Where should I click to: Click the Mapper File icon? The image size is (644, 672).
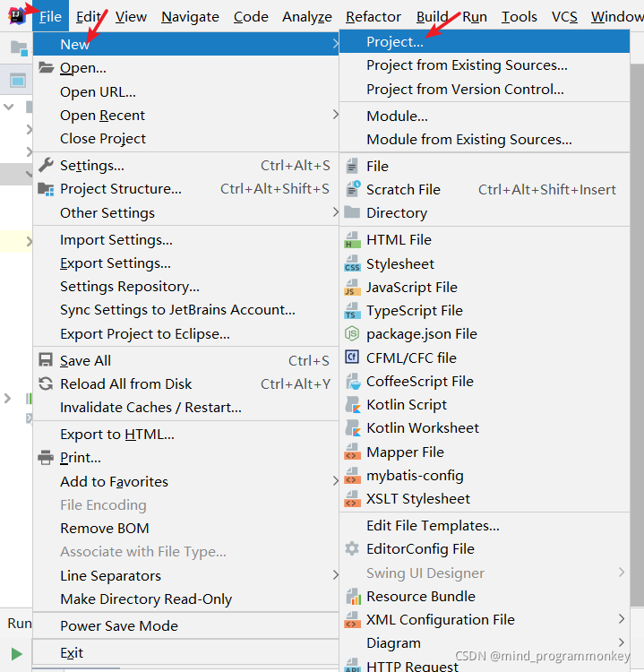pos(352,452)
